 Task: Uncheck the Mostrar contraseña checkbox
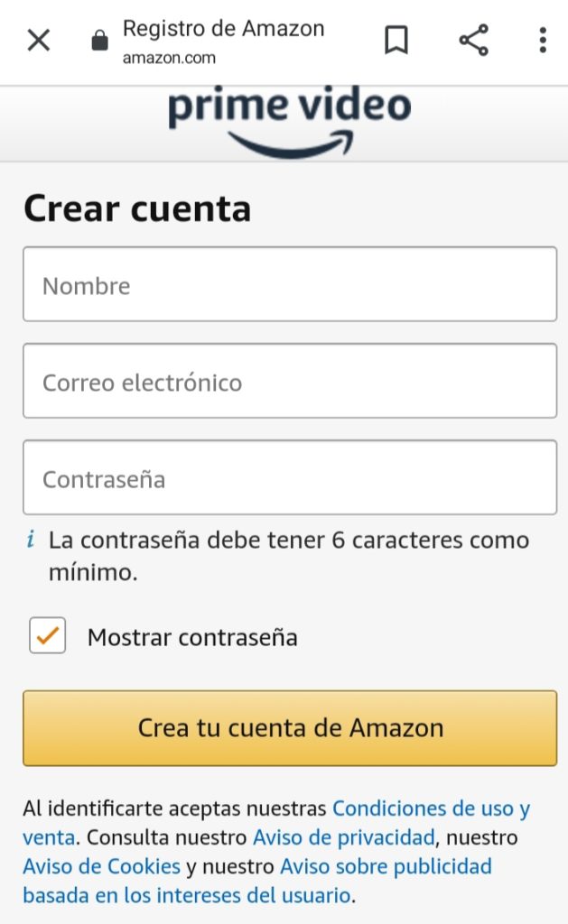click(48, 636)
